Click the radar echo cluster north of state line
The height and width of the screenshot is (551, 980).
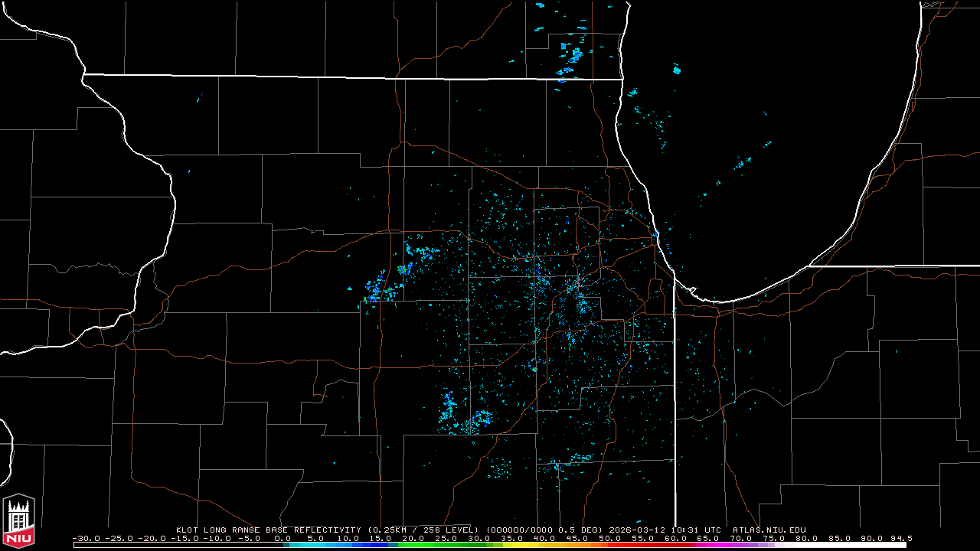click(572, 54)
